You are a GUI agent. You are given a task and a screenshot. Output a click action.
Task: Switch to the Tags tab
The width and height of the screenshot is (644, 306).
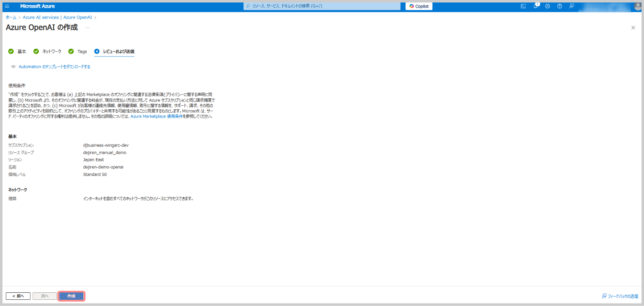tap(82, 52)
